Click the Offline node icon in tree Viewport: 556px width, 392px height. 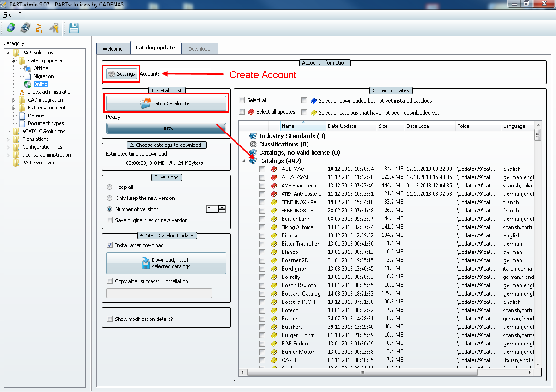pyautogui.click(x=28, y=68)
